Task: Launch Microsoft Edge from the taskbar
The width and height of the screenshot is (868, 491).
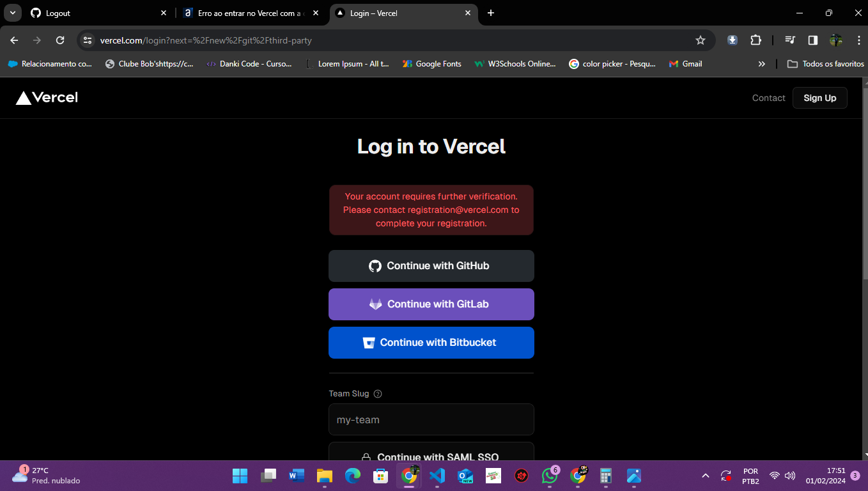Action: point(353,476)
